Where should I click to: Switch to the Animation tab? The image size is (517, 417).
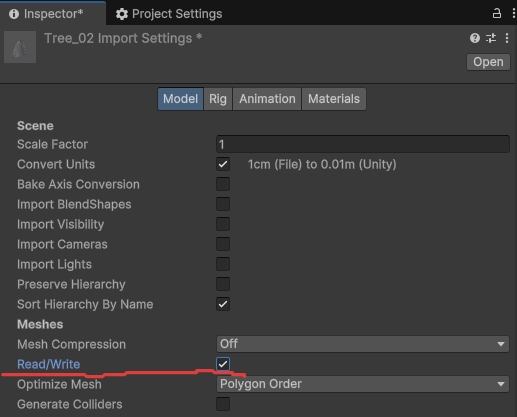[x=267, y=99]
